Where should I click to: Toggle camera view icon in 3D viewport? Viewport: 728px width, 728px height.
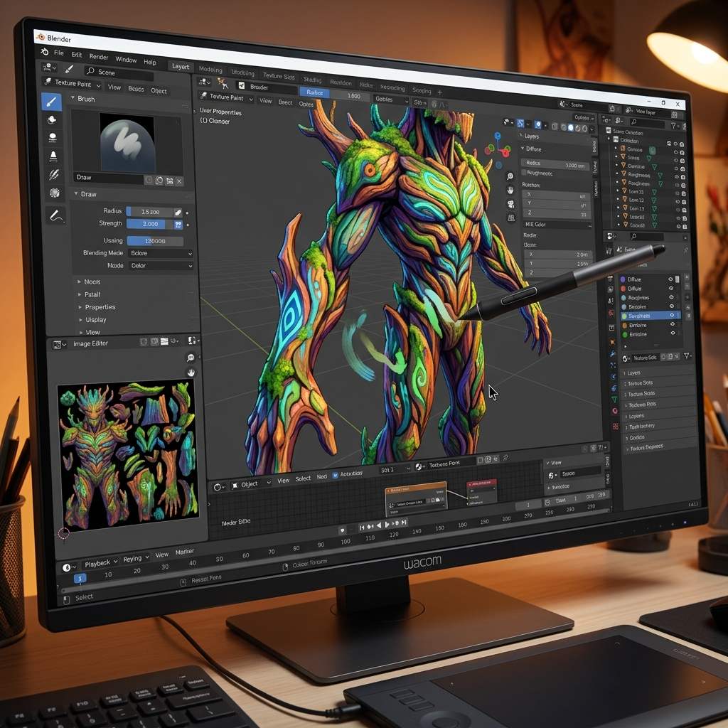510,204
